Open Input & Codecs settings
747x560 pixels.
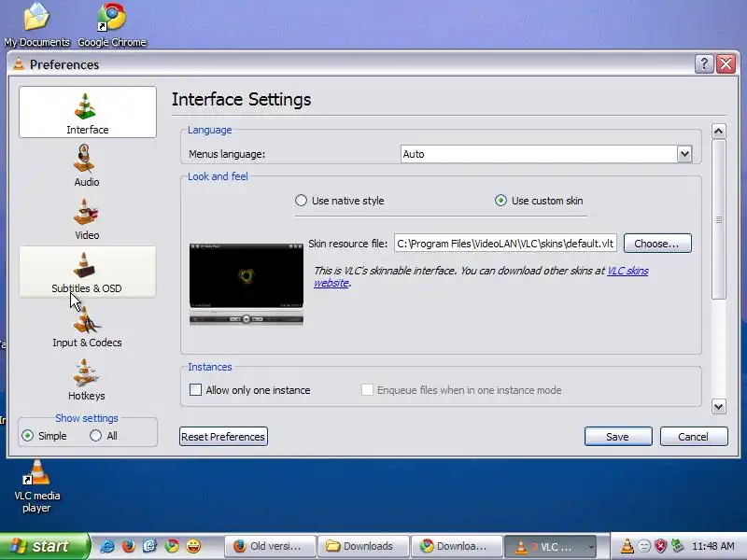pos(87,326)
